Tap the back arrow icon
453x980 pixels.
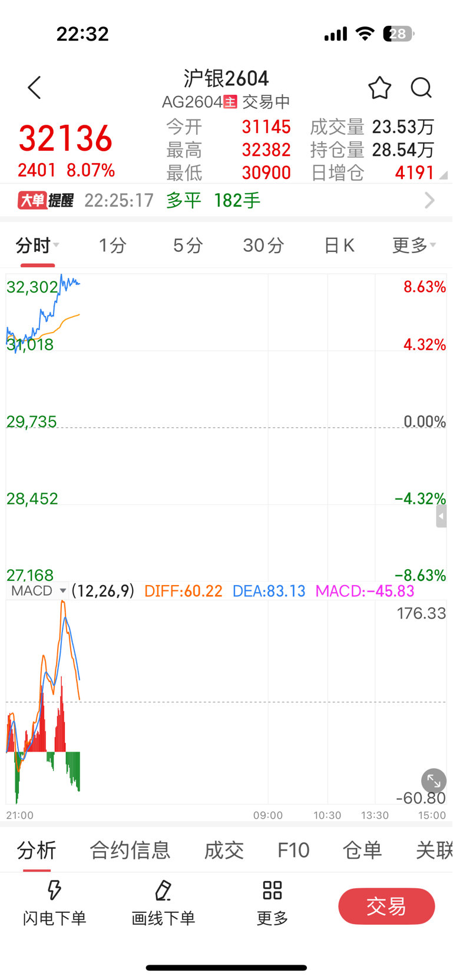point(35,88)
